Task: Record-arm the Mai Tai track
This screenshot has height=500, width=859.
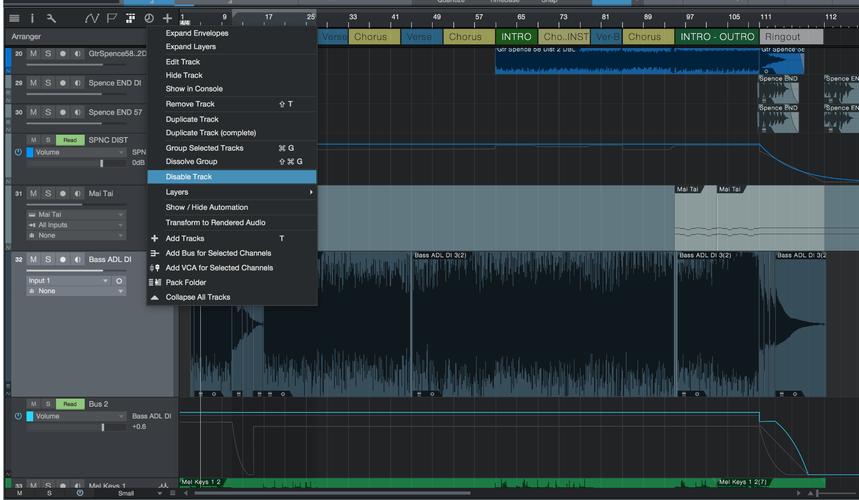Action: pos(62,193)
